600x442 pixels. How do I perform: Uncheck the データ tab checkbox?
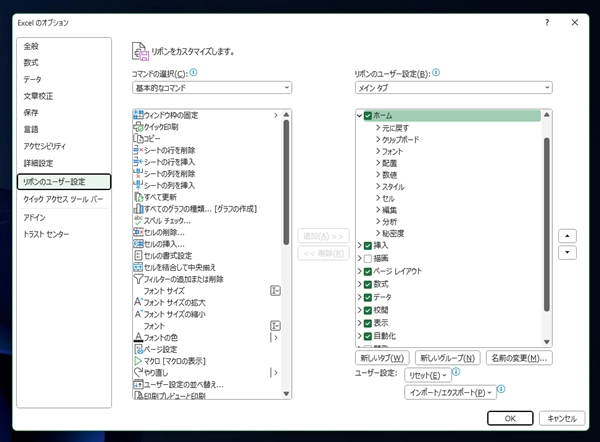(368, 298)
